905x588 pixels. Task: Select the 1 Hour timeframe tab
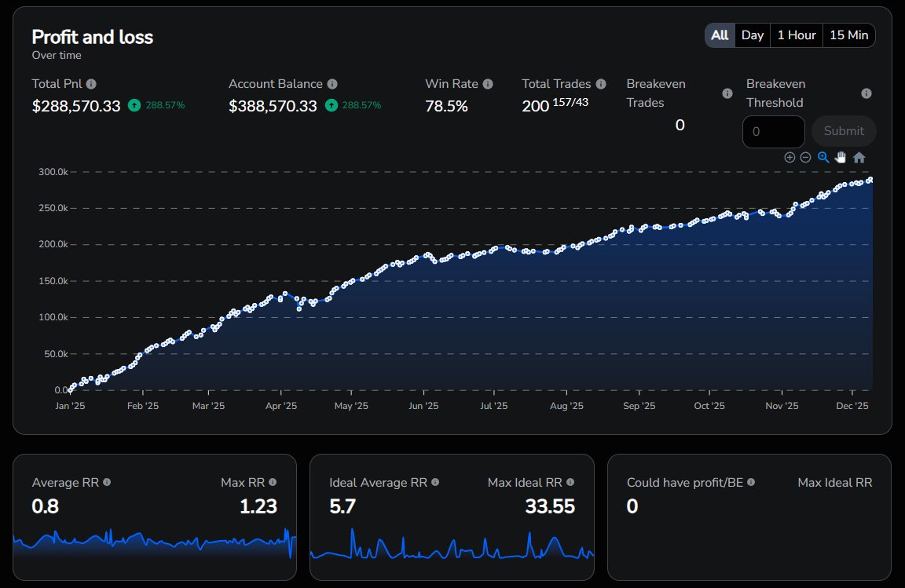[x=797, y=35]
